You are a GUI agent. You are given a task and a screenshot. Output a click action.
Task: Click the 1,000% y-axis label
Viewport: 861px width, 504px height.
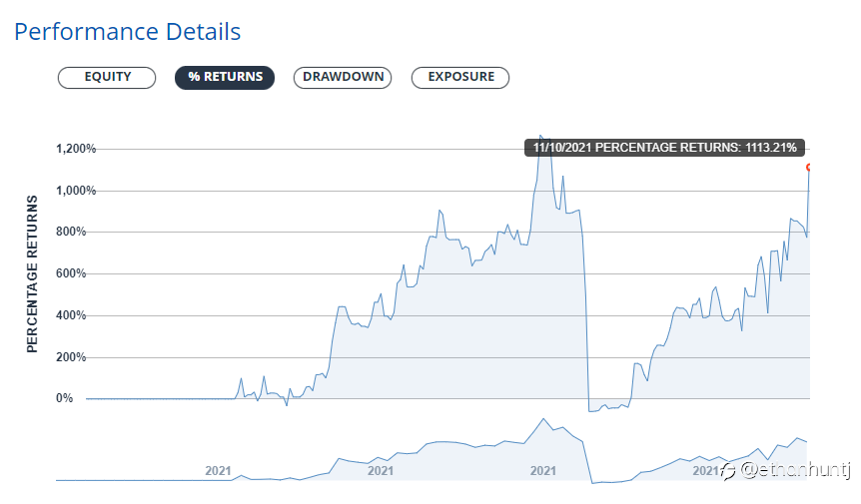point(76,191)
